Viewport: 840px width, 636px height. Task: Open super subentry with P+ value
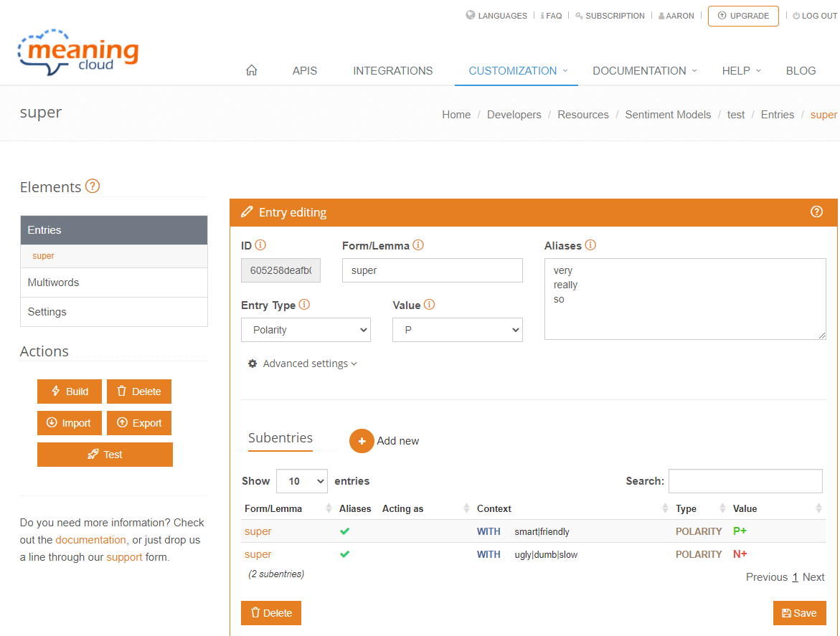pyautogui.click(x=258, y=531)
